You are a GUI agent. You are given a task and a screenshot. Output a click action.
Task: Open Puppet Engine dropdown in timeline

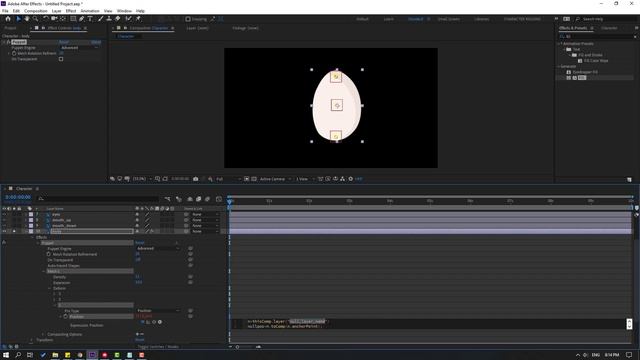(158, 248)
